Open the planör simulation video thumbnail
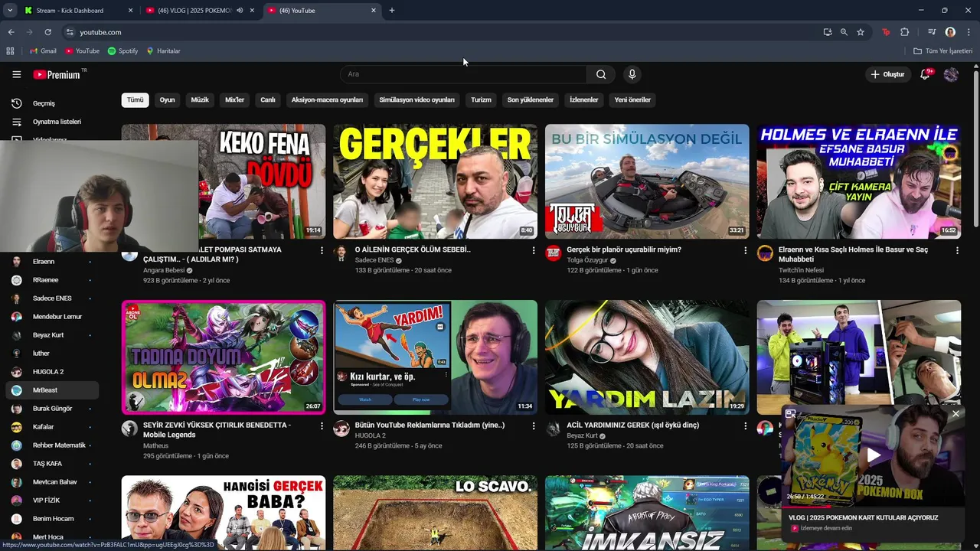The width and height of the screenshot is (980, 551). [647, 181]
